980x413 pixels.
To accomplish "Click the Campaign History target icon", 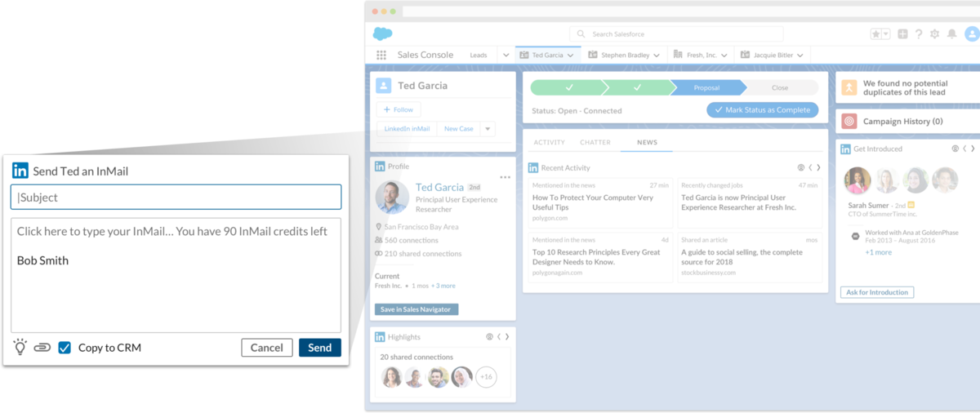I will coord(849,121).
